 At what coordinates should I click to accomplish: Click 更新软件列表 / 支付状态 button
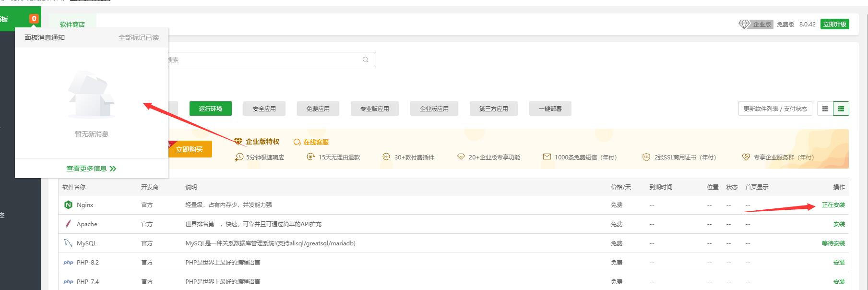[775, 109]
